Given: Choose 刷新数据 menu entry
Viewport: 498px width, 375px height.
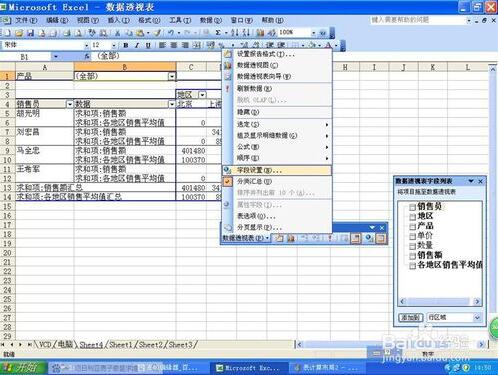Looking at the screenshot, I should [x=277, y=89].
